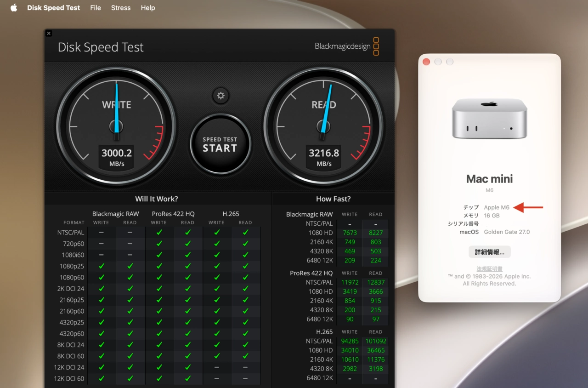Image resolution: width=588 pixels, height=388 pixels.
Task: Click the H.265 NTSC/PAL write value 94285
Action: pos(350,341)
